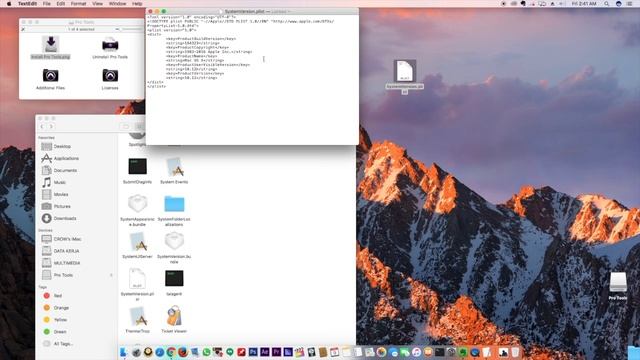Open the Apple menu

[x=9, y=4]
